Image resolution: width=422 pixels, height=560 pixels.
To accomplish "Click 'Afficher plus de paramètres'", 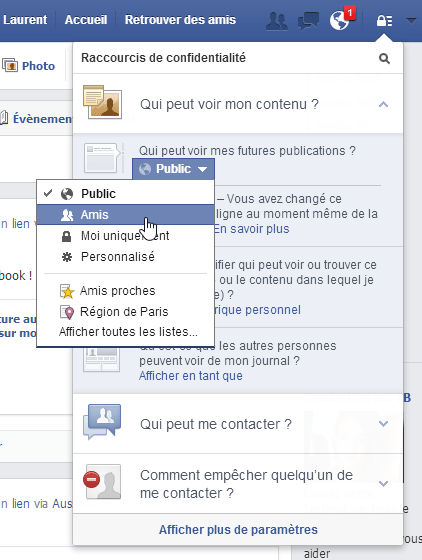I will coord(238,530).
